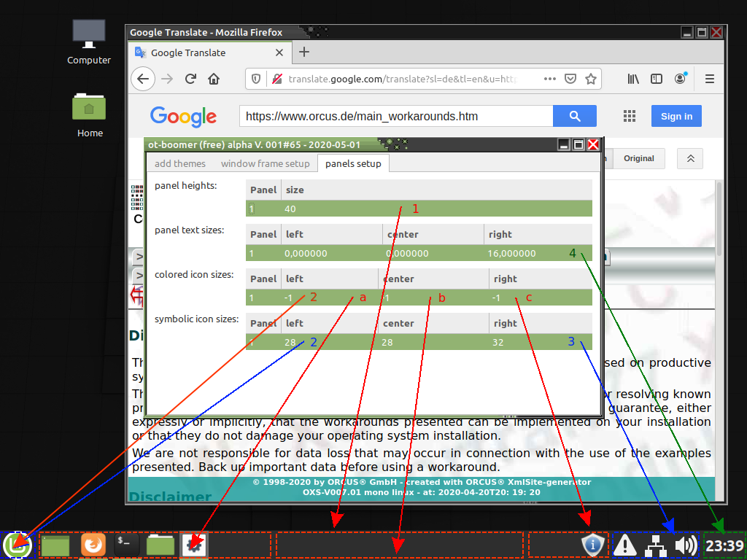The image size is (747, 560).
Task: Select the panels setup tab
Action: pos(353,164)
